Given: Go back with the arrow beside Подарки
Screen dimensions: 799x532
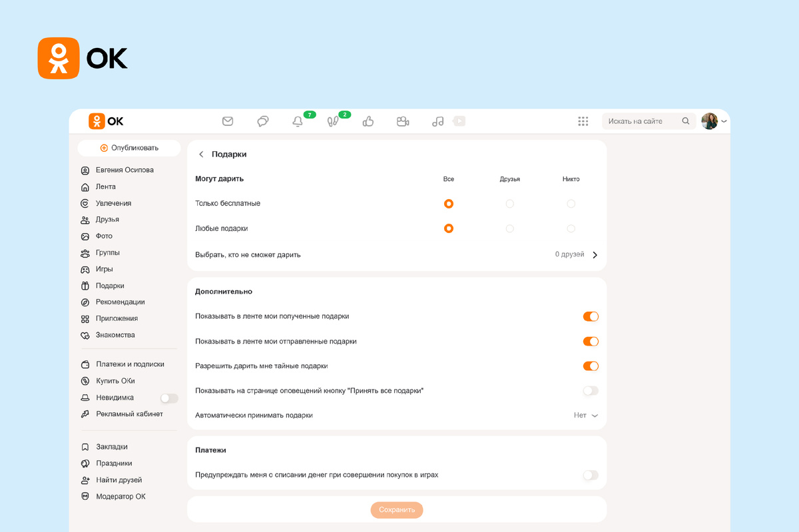Looking at the screenshot, I should point(201,154).
